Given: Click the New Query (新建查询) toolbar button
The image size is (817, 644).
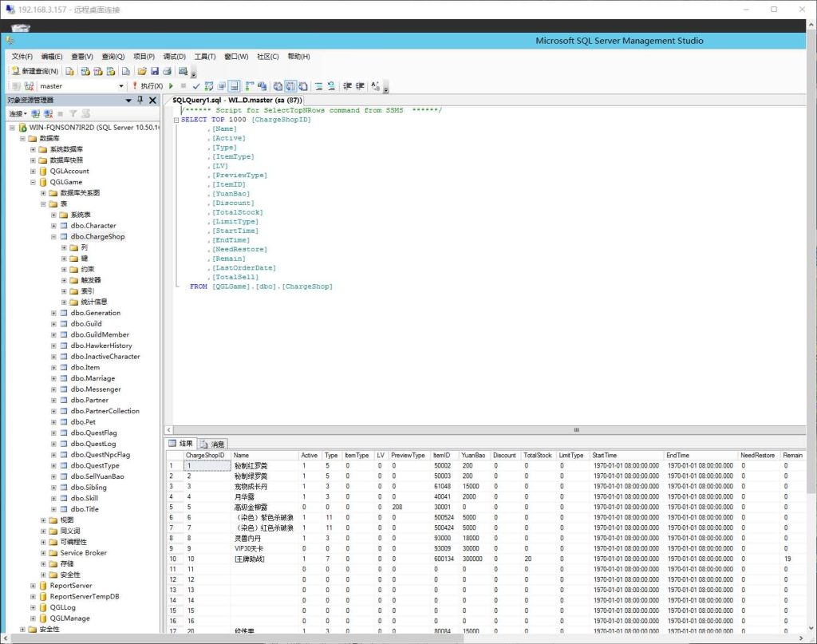Looking at the screenshot, I should [x=35, y=71].
